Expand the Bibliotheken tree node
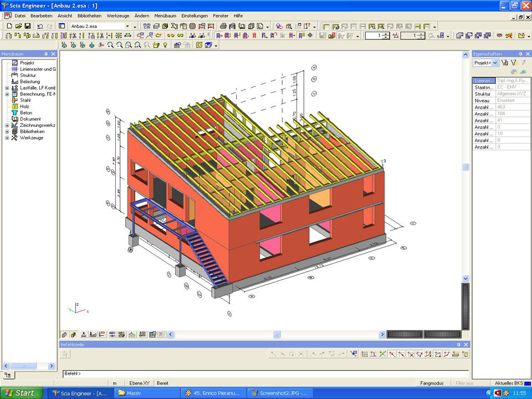The width and height of the screenshot is (532, 399). pyautogui.click(x=7, y=131)
